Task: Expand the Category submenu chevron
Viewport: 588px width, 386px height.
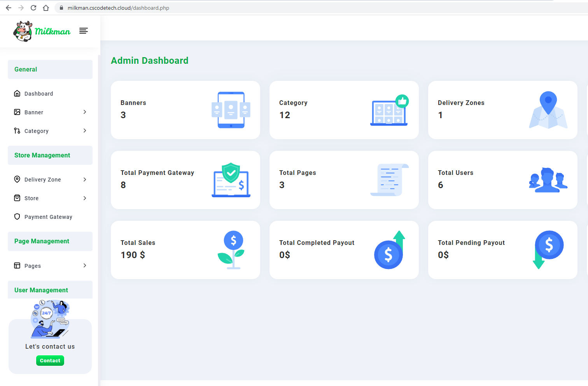Action: (85, 131)
